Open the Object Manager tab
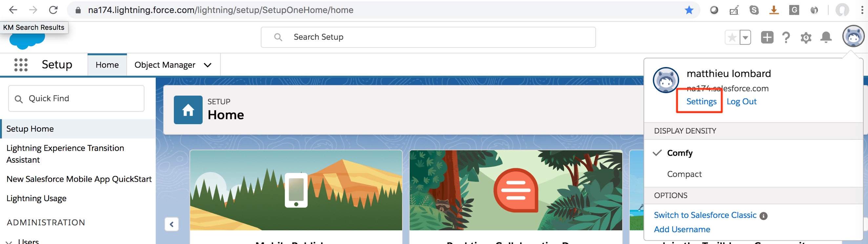Image resolution: width=868 pixels, height=244 pixels. (165, 65)
